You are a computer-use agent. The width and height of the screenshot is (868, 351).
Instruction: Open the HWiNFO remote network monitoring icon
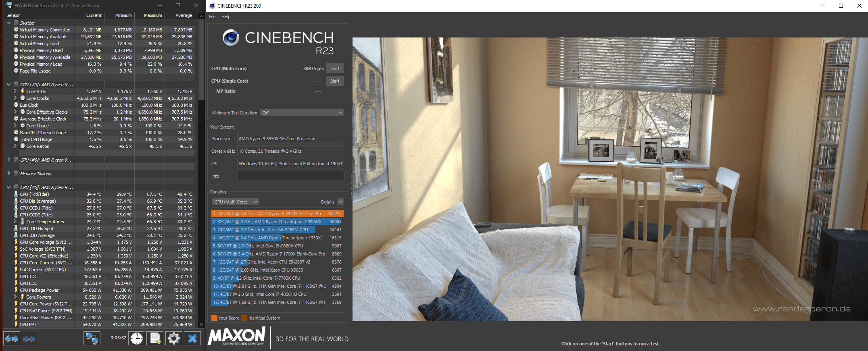tap(92, 339)
